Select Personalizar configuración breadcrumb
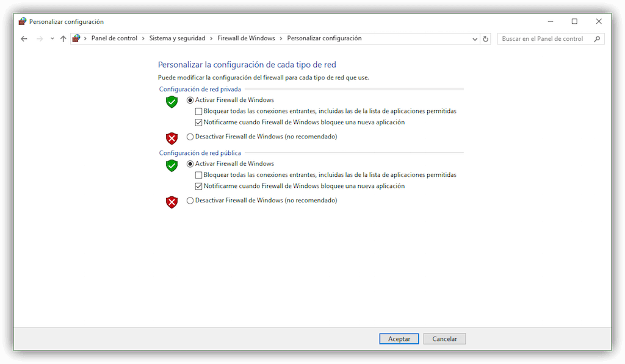Screen dimensions: 625x364 (324, 38)
